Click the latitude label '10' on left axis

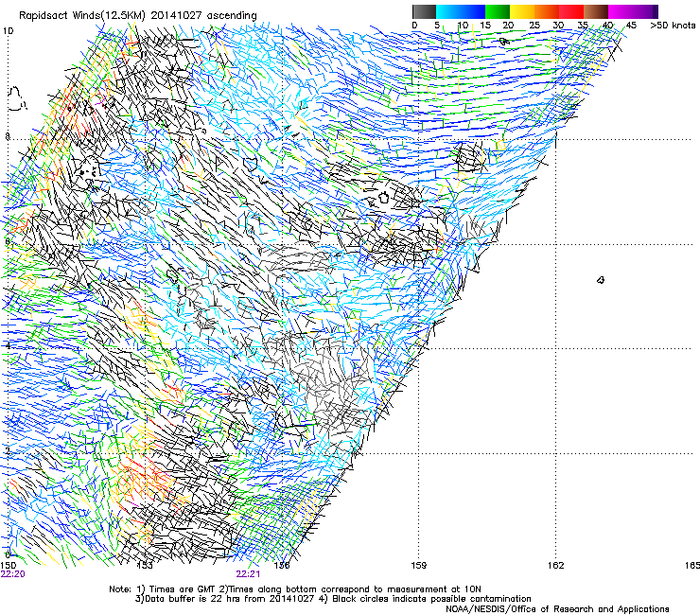(x=8, y=31)
